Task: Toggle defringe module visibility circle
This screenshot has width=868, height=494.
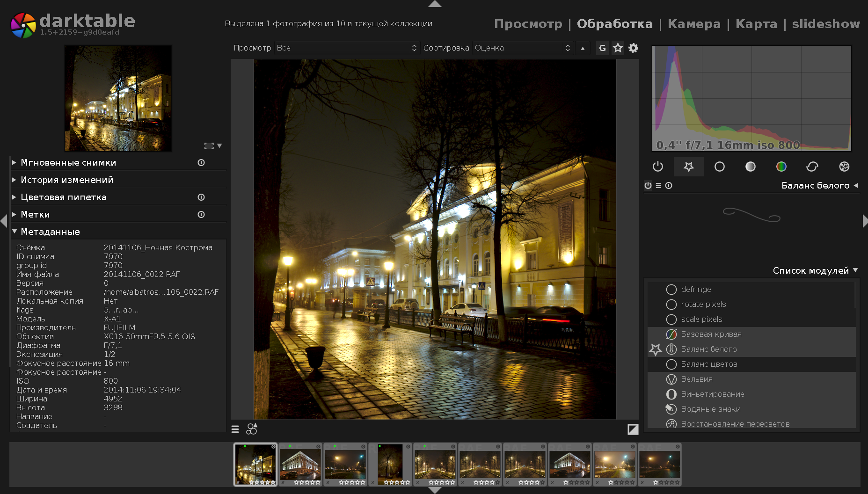Action: coord(671,290)
